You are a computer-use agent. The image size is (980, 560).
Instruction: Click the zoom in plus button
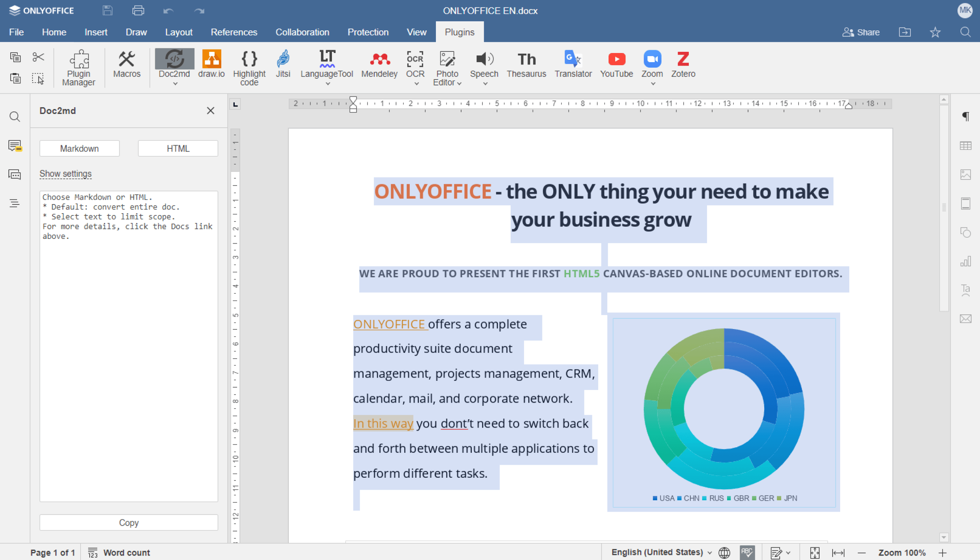tap(942, 552)
